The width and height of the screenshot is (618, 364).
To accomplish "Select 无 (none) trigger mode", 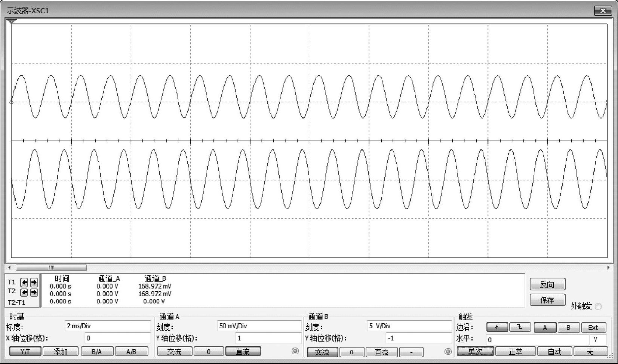I will (x=590, y=352).
